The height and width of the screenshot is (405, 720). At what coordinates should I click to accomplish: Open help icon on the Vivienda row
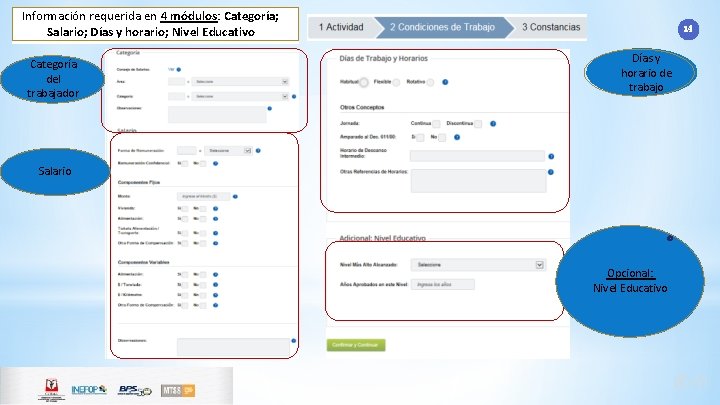coord(215,208)
